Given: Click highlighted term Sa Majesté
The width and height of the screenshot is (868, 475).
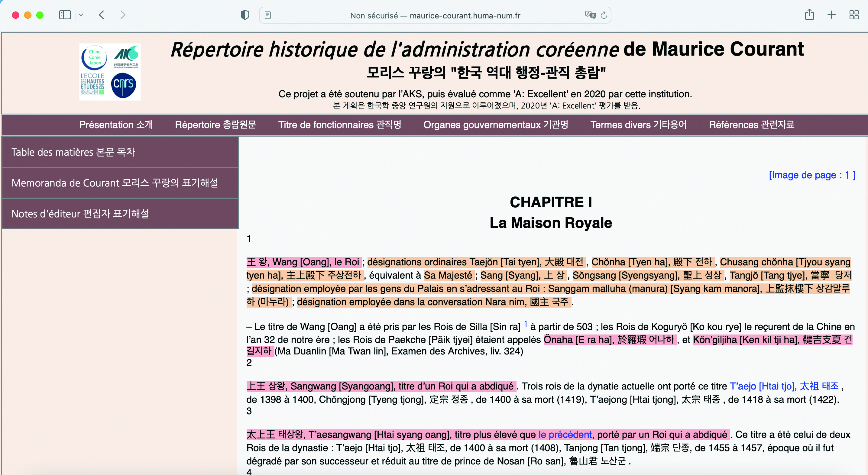Looking at the screenshot, I should point(449,275).
